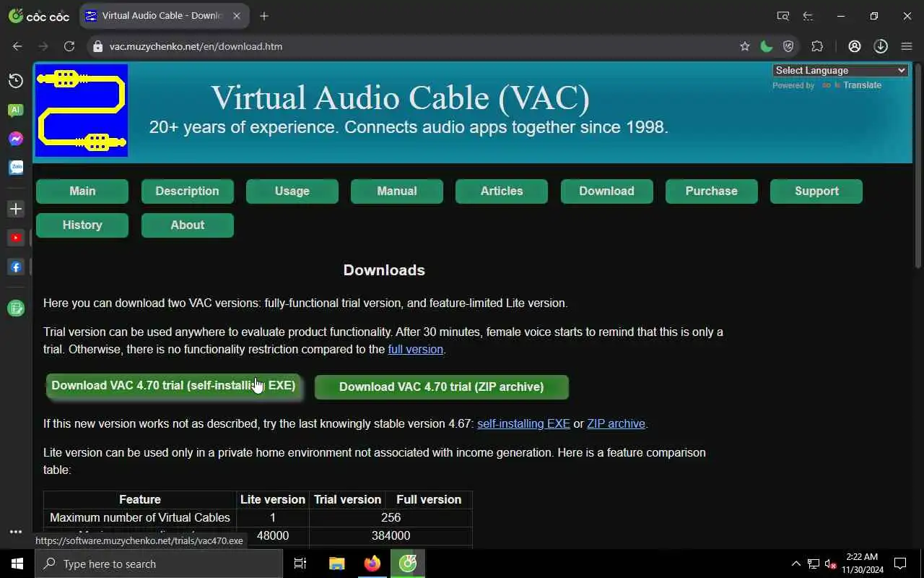Open File Explorer from the taskbar
This screenshot has width=924, height=578.
click(337, 564)
